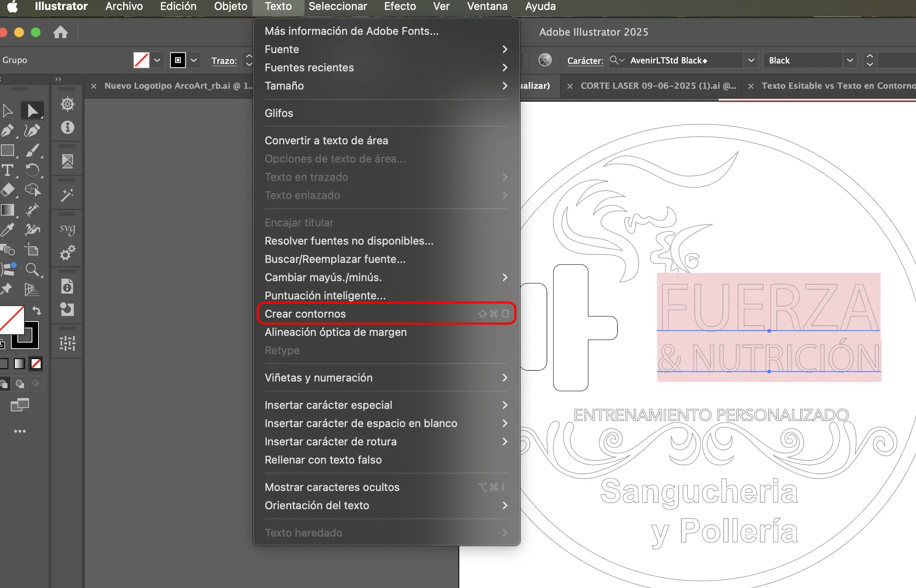Set paint mode to Gradient
The height and width of the screenshot is (588, 916).
coord(19,364)
